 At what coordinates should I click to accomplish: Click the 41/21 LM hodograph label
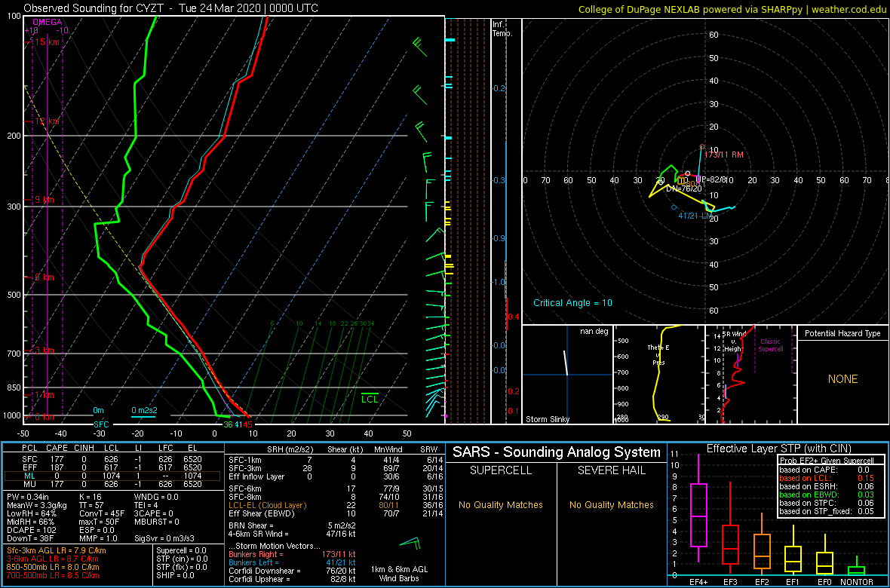coord(695,216)
